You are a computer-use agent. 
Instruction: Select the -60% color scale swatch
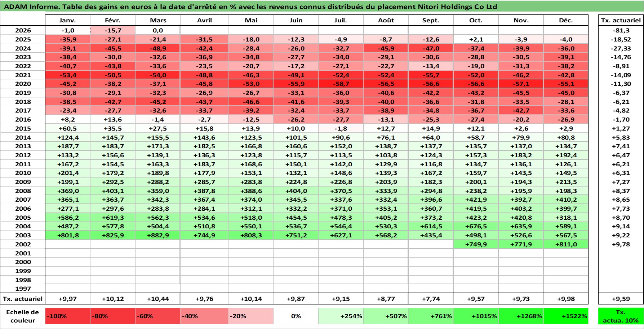point(158,316)
